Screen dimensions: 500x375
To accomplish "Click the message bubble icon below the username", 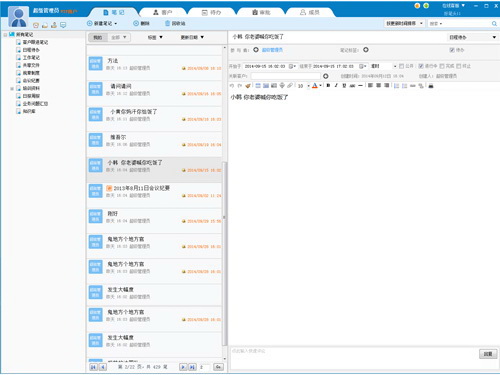I will point(63,25).
